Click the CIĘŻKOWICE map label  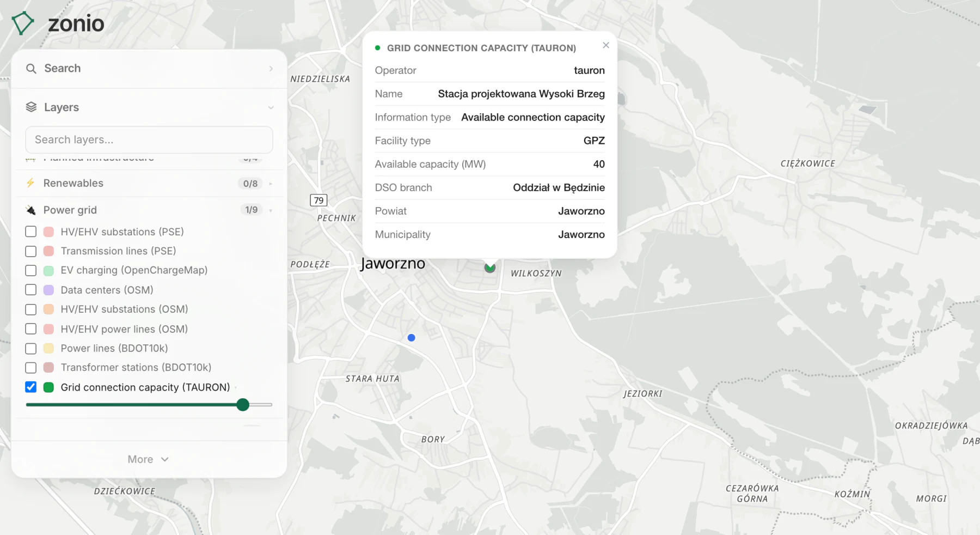click(x=808, y=163)
